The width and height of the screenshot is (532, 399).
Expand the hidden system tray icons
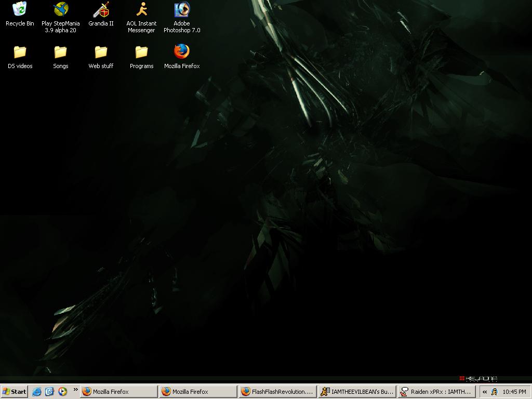pyautogui.click(x=485, y=392)
